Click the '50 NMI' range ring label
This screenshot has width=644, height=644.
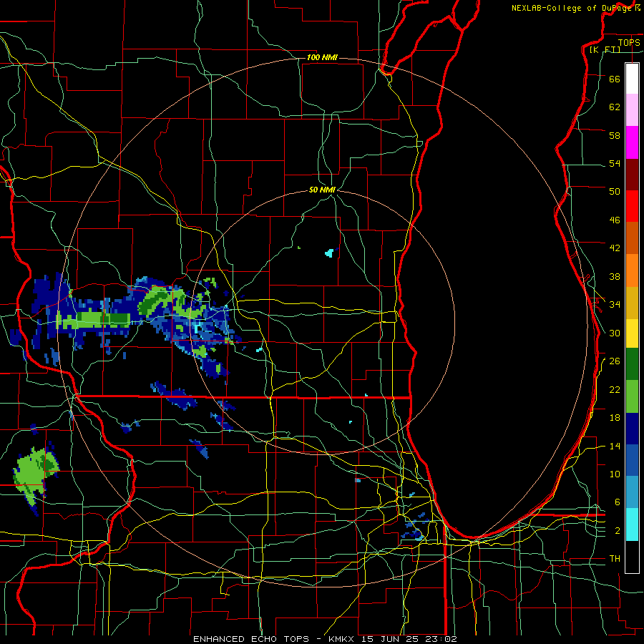322,190
